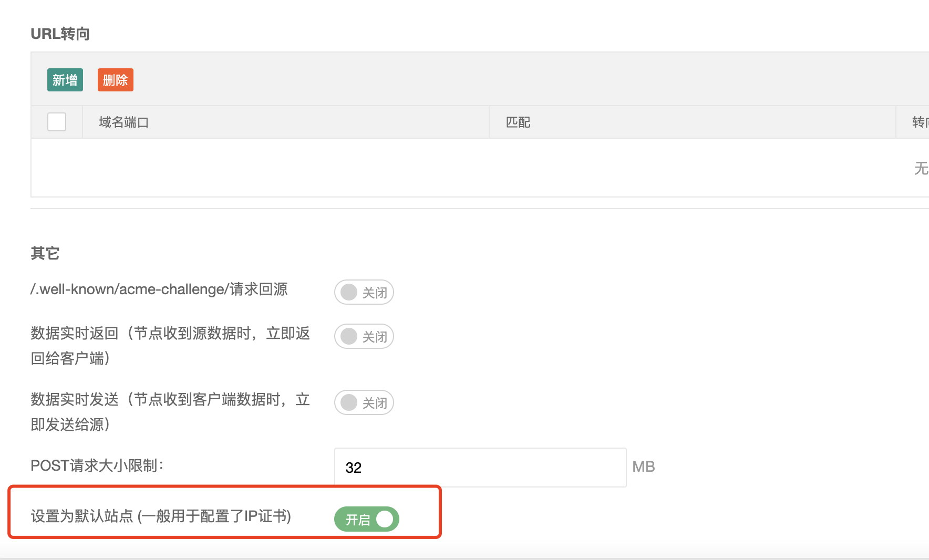This screenshot has height=560, width=929.
Task: Click the partially visible 转向 column header
Action: pos(920,122)
